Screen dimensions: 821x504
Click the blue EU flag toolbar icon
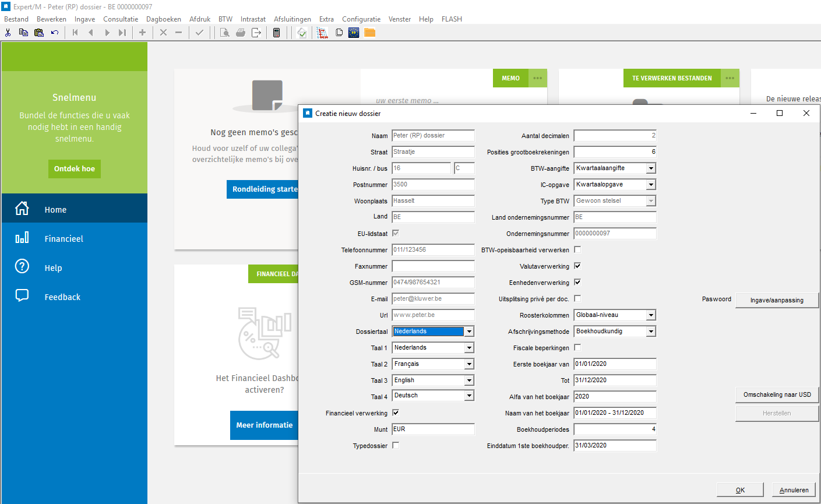tap(354, 33)
